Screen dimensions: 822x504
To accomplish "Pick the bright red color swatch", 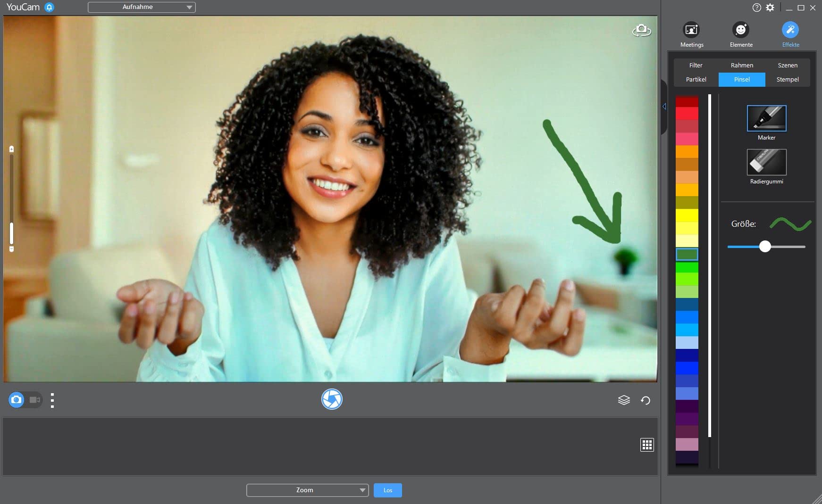I will (687, 113).
